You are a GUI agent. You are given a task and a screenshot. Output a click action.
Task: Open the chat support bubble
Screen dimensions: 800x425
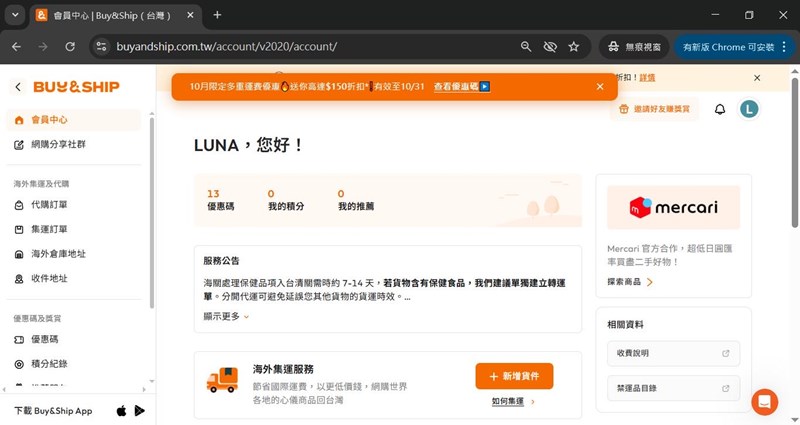[x=764, y=402]
